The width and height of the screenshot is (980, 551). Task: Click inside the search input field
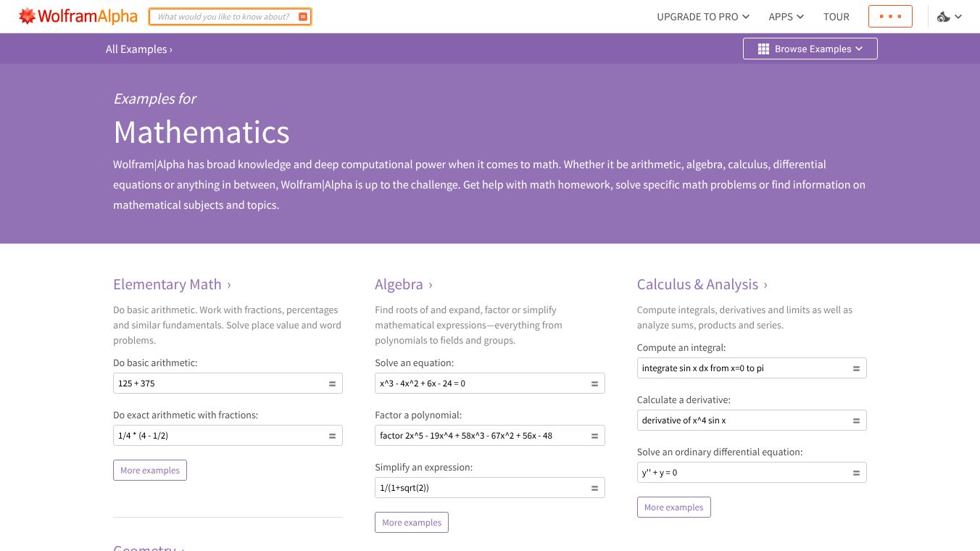pyautogui.click(x=225, y=16)
